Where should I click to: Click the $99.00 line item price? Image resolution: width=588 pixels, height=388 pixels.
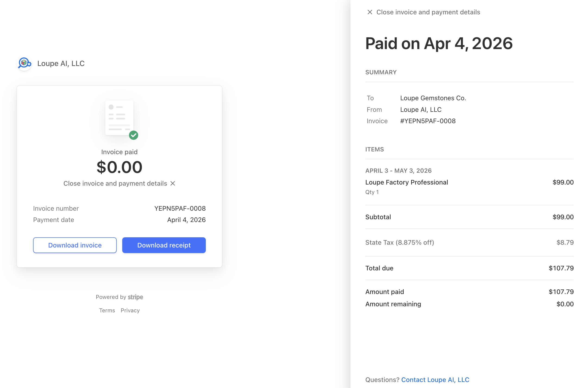[x=563, y=182]
